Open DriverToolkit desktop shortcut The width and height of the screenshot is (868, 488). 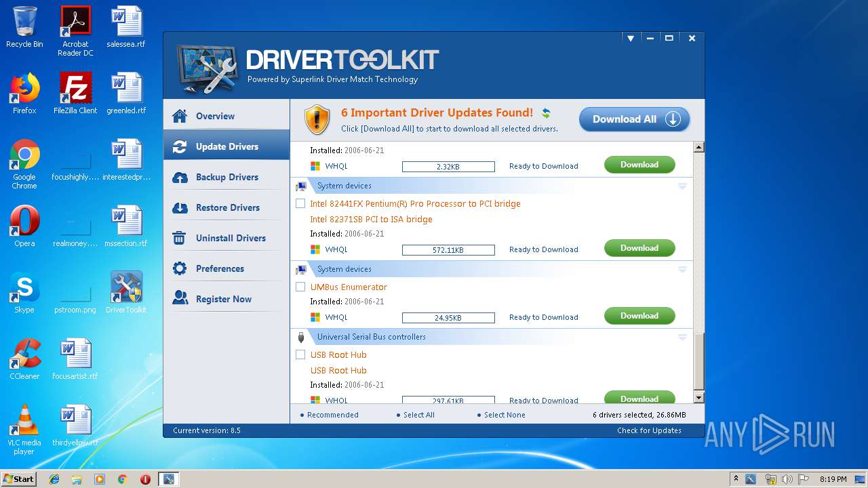click(x=126, y=293)
